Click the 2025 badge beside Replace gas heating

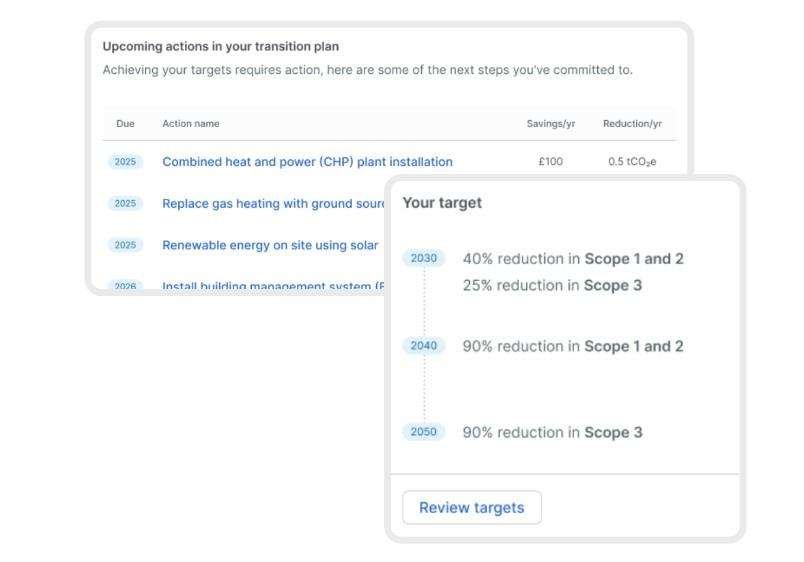pyautogui.click(x=125, y=204)
